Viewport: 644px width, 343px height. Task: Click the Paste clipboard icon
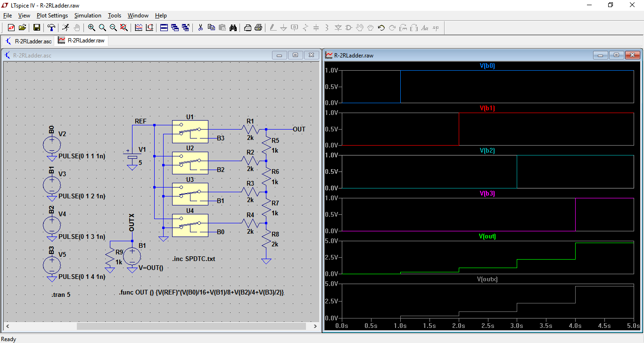[222, 28]
